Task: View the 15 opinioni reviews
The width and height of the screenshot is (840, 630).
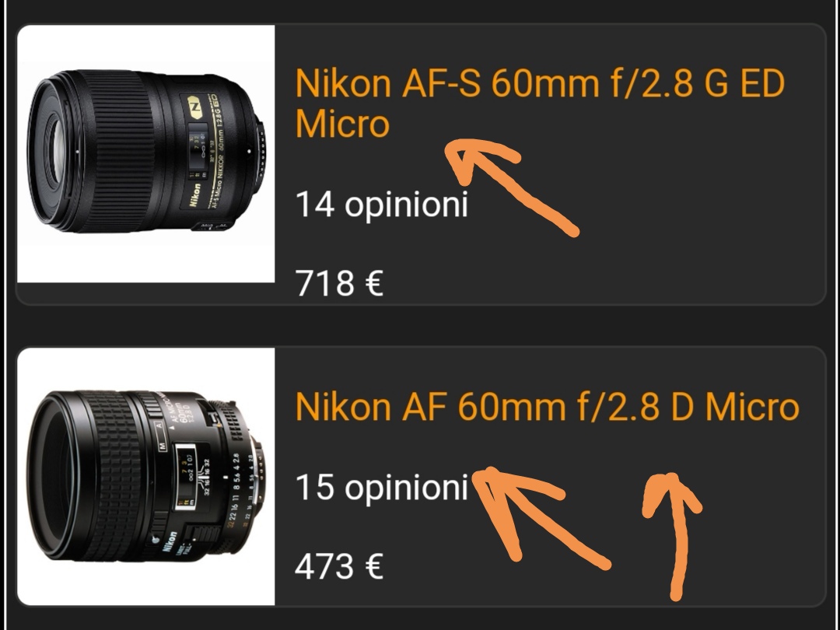Action: pyautogui.click(x=381, y=488)
